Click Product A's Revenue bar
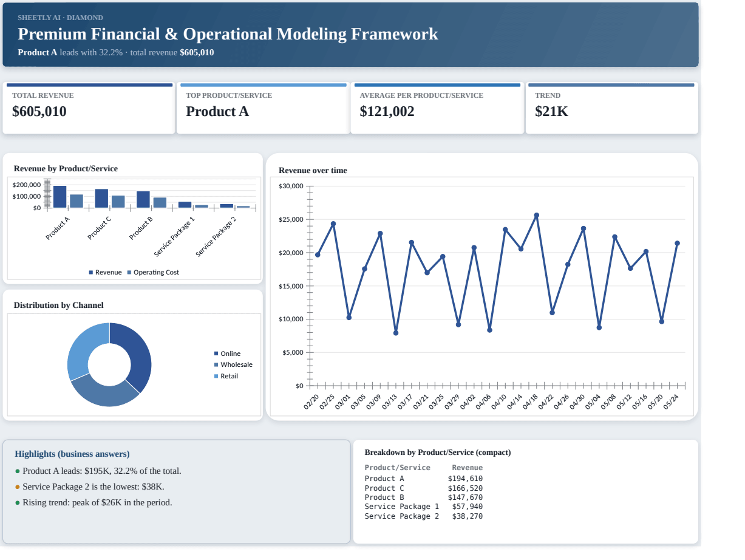 60,197
